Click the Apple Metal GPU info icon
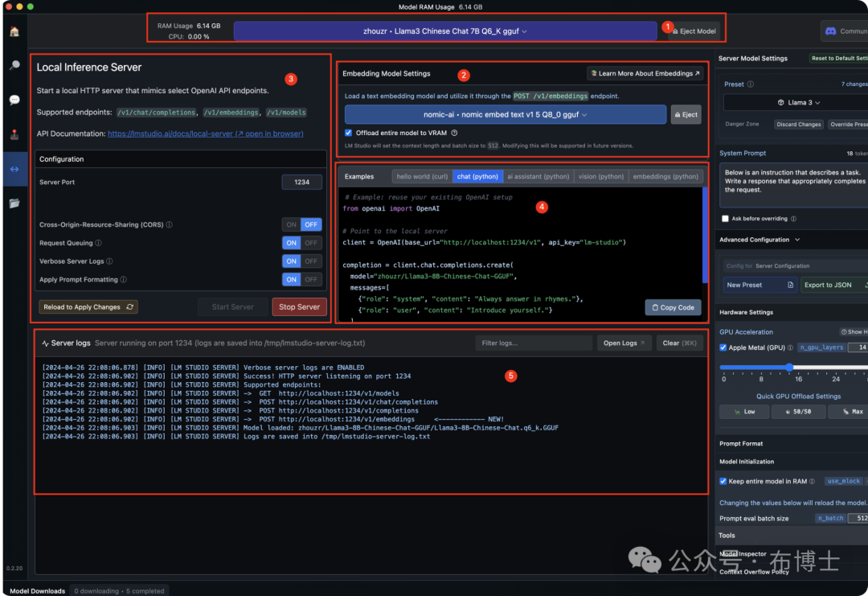Screen dimensions: 868x596 point(791,347)
